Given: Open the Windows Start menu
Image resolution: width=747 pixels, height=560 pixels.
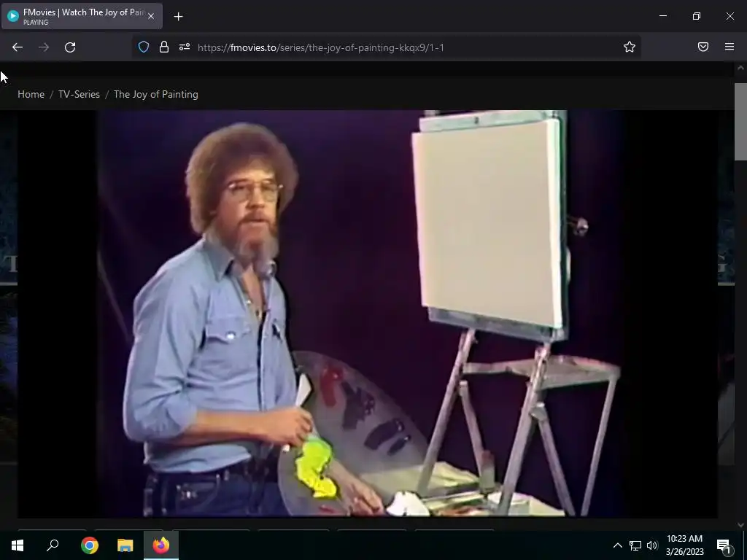Looking at the screenshot, I should 18,545.
